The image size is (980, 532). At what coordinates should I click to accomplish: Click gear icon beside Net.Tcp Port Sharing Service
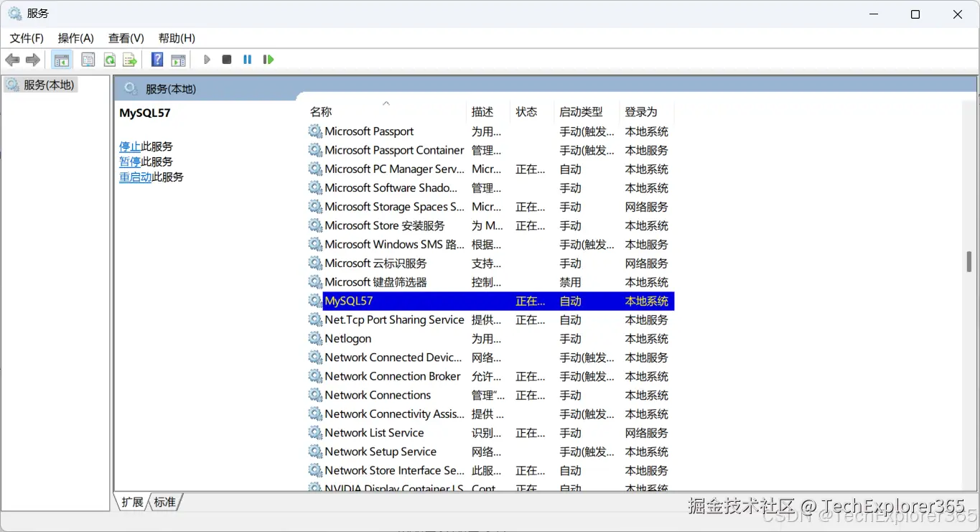point(315,320)
